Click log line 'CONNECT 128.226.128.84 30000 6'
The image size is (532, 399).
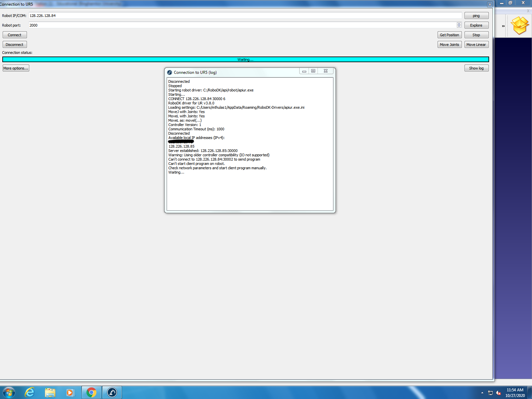click(x=197, y=99)
